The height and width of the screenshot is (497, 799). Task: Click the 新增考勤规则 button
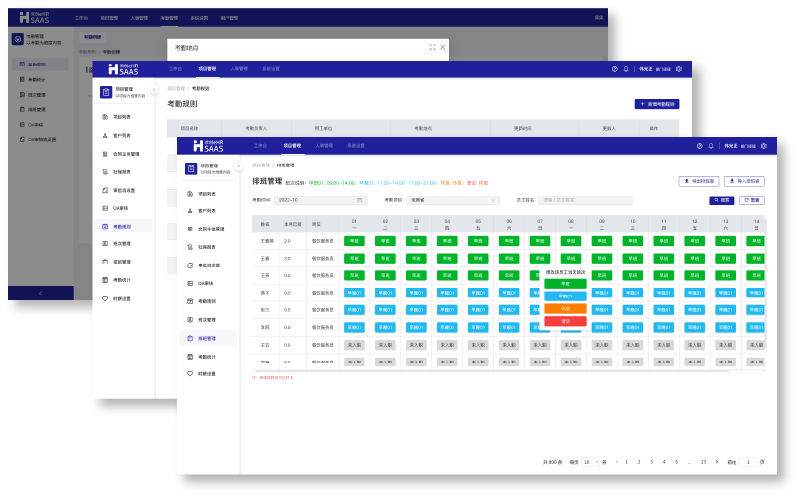[656, 103]
